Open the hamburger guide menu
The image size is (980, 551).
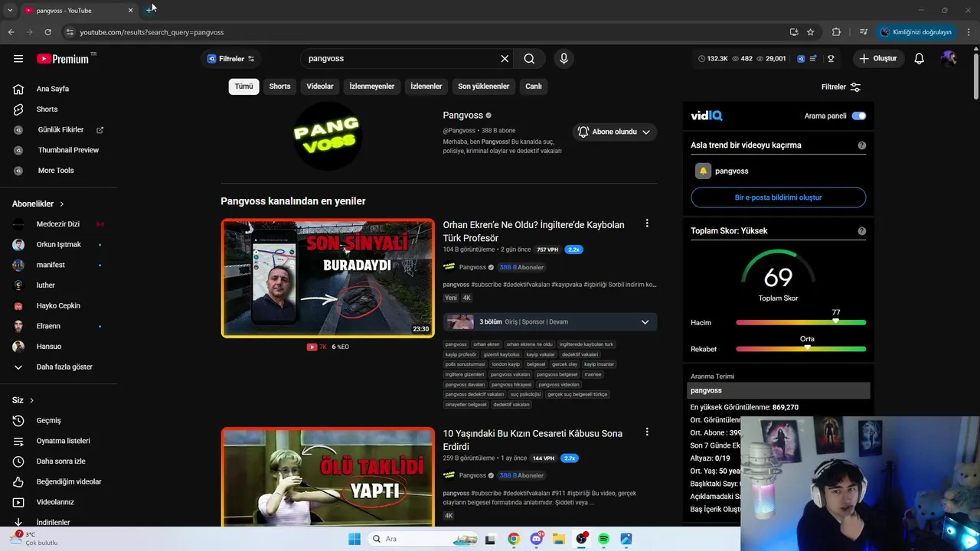pyautogui.click(x=18, y=59)
